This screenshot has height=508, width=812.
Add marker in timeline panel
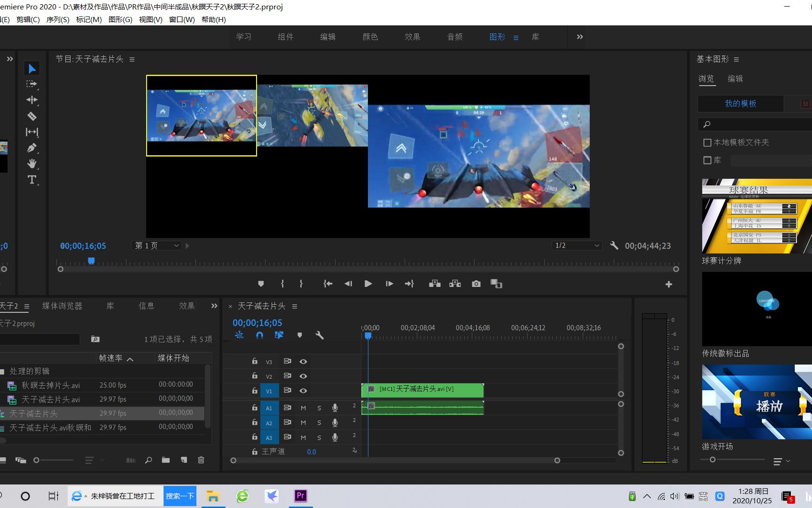[x=299, y=335]
